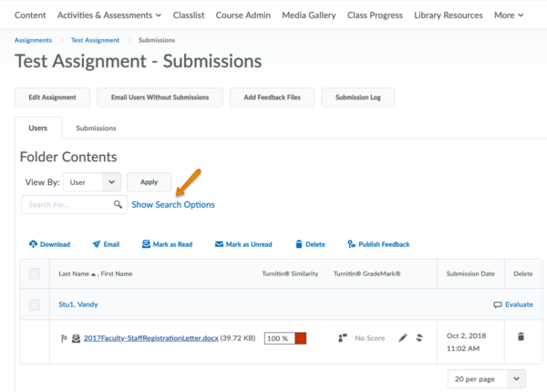547x392 pixels.
Task: Click into the Search For text field
Action: 68,205
